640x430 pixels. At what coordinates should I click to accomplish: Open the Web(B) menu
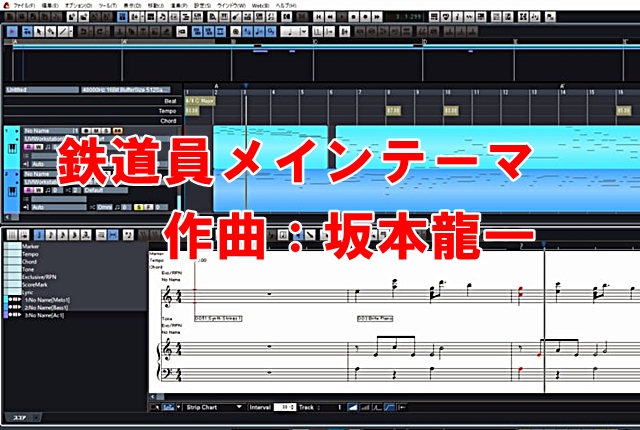pos(260,5)
